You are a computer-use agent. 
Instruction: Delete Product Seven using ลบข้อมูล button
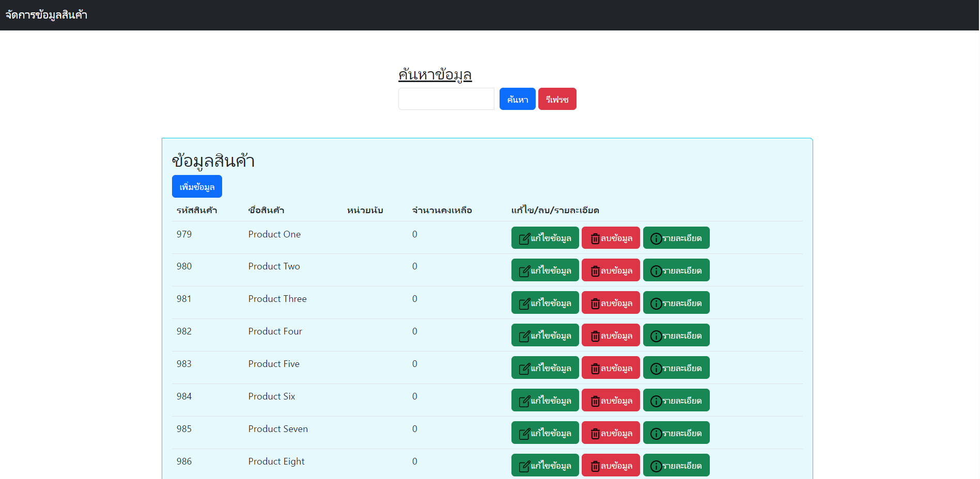pos(611,433)
